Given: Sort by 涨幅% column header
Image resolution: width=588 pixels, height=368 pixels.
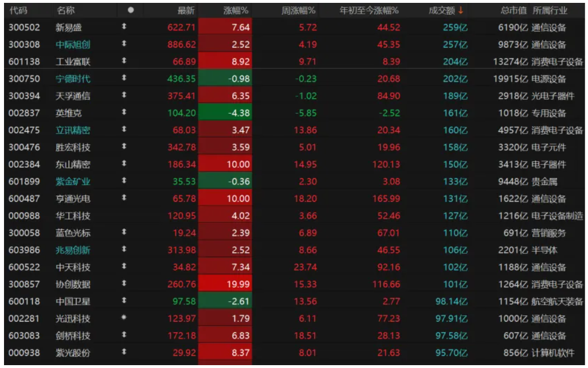Looking at the screenshot, I should 236,10.
